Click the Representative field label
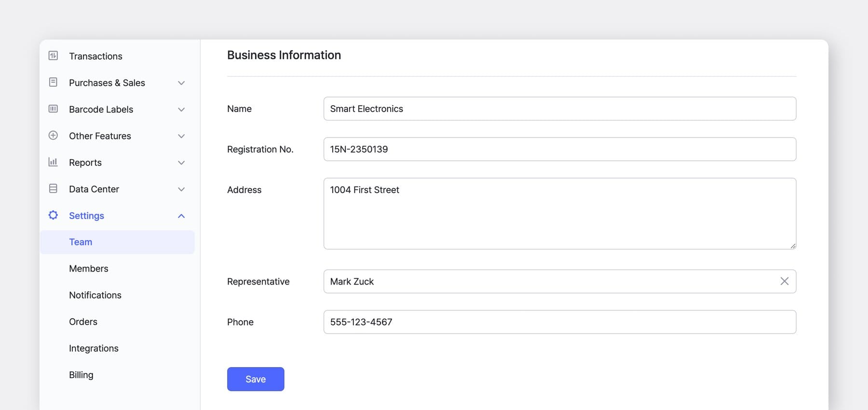This screenshot has height=410, width=868. click(x=258, y=282)
